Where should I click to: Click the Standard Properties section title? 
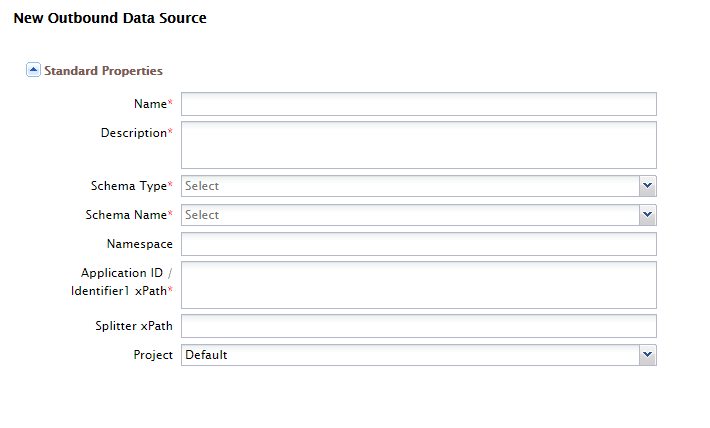pyautogui.click(x=103, y=71)
